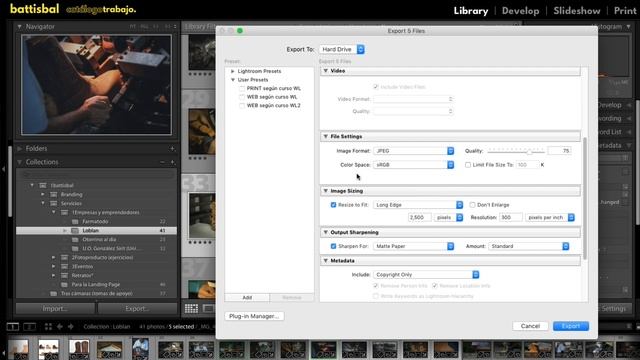The width and height of the screenshot is (640, 360).
Task: Check the WEB según curso WL2 preset
Action: click(242, 106)
